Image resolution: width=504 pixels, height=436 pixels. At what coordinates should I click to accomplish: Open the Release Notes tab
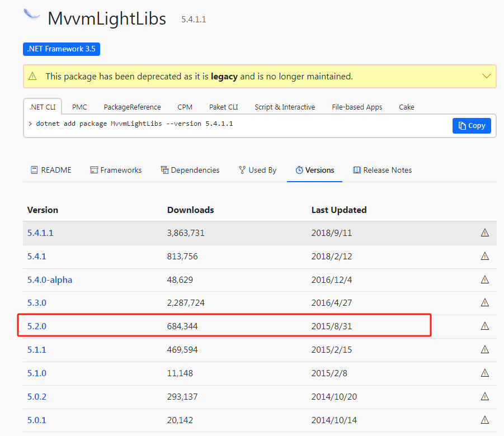382,170
